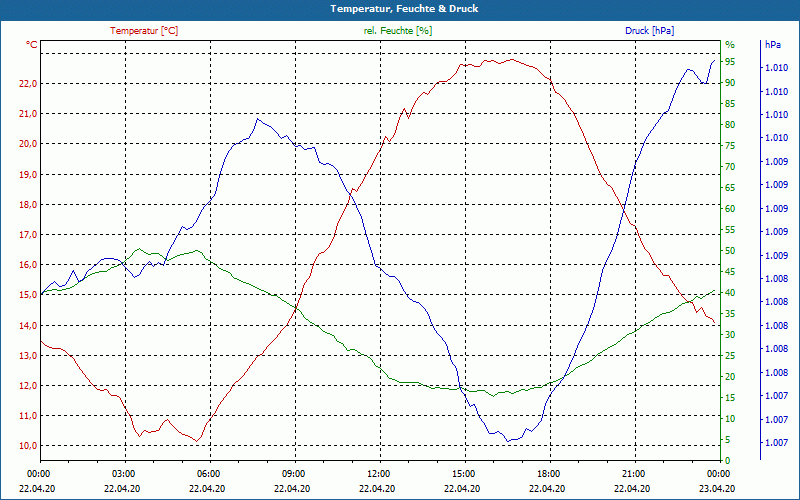This screenshot has height=500, width=800.
Task: Click green humidity axis value '80'
Action: (730, 124)
